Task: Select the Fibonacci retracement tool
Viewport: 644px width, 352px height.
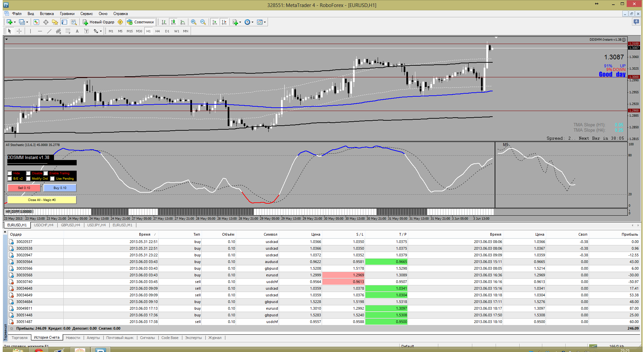Action: click(x=68, y=31)
